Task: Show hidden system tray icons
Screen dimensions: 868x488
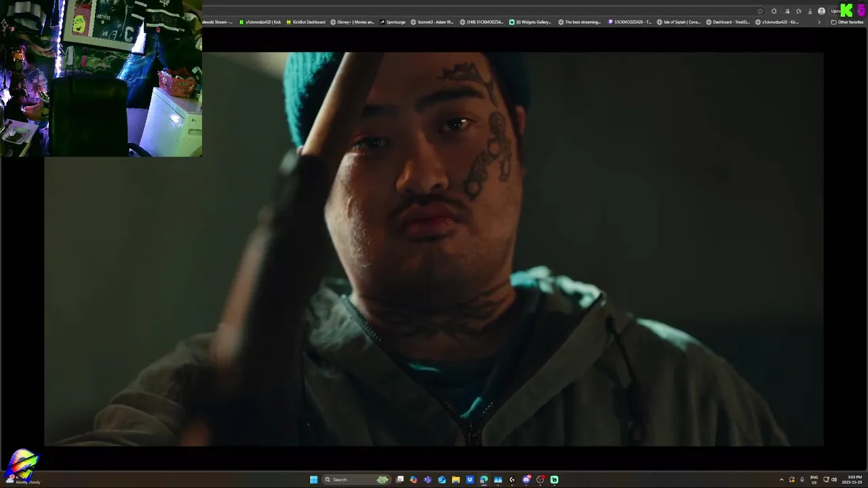Action: click(x=781, y=480)
